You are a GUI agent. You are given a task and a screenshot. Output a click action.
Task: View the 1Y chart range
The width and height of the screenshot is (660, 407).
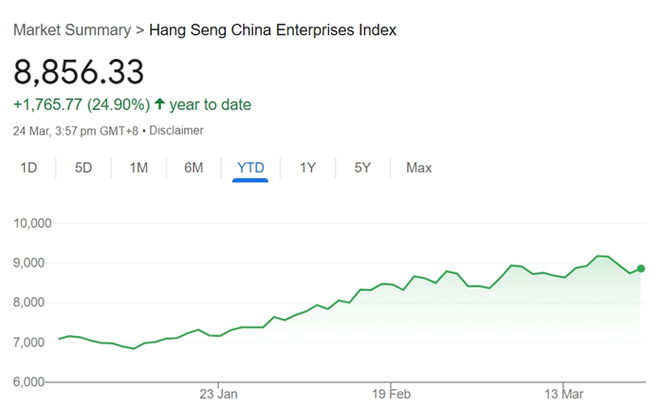308,168
